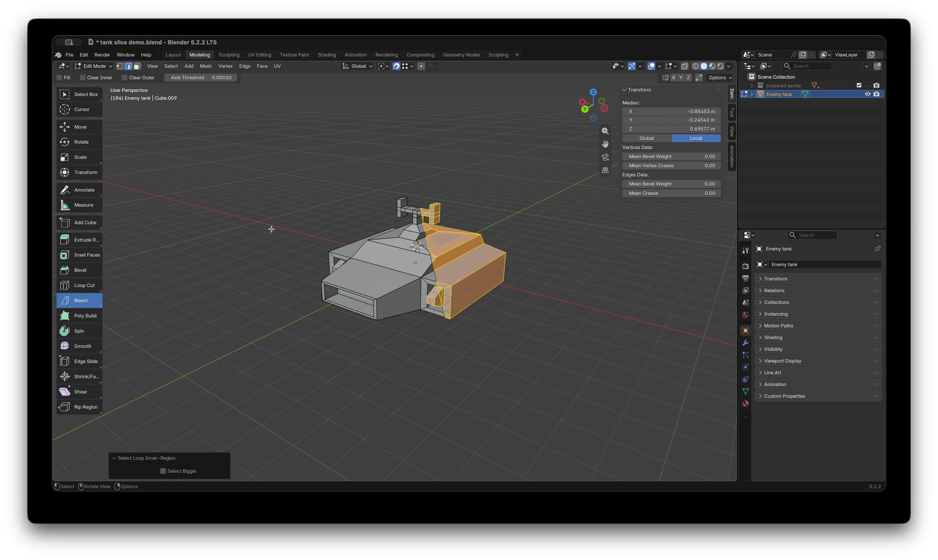The height and width of the screenshot is (560, 938).
Task: Click the viewport zoom magnifier icon
Action: click(605, 131)
